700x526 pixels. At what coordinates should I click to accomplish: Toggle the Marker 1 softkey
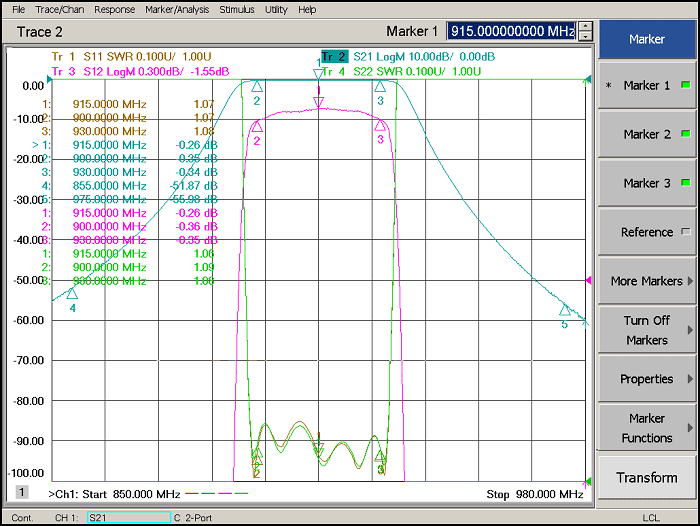[646, 85]
